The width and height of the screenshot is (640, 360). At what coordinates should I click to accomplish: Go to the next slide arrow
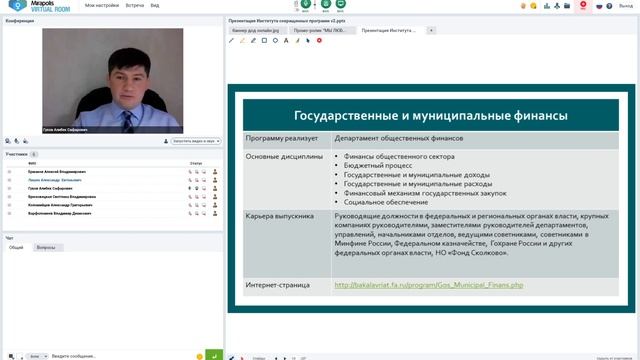285,358
